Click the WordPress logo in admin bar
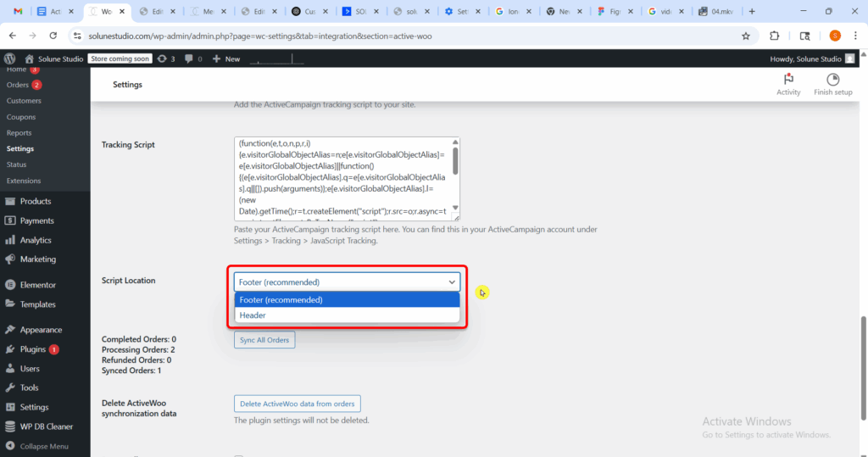868x457 pixels. [9, 59]
